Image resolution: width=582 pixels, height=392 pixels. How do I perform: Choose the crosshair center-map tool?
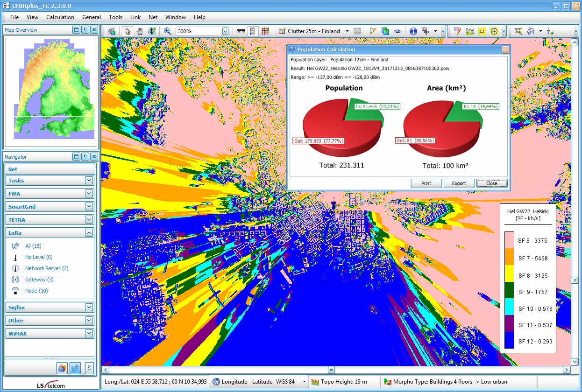[152, 31]
